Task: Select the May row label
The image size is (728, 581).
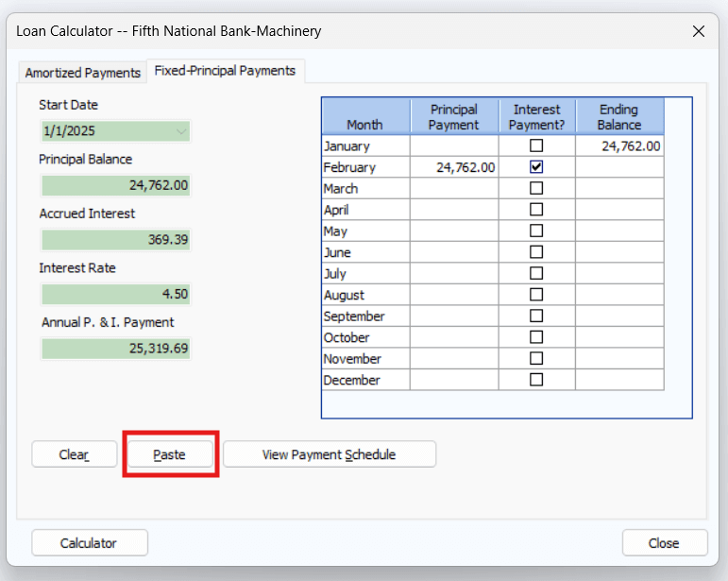Action: click(365, 231)
